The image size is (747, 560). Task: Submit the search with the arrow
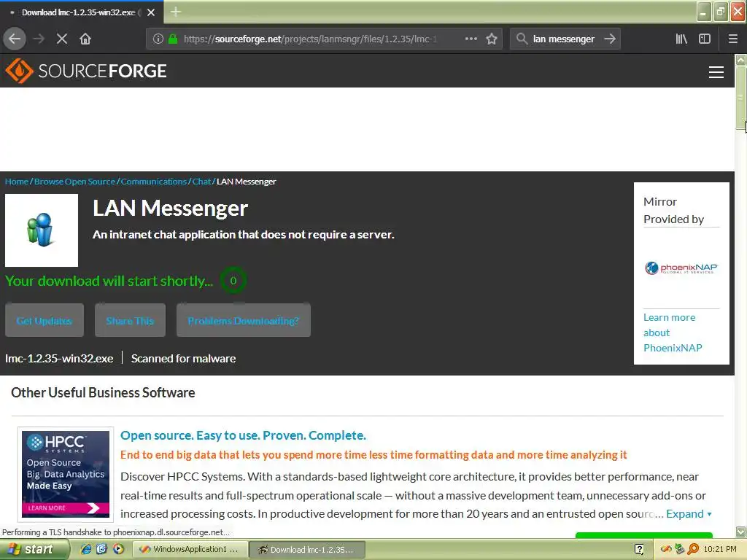click(610, 39)
